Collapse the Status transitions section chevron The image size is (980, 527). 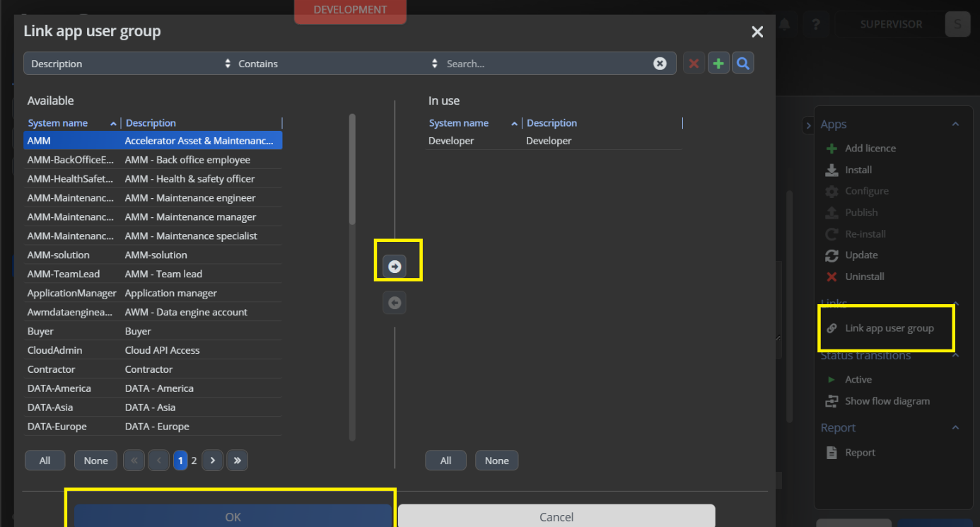(955, 355)
